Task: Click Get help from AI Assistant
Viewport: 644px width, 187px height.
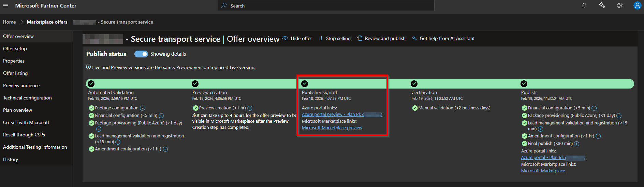Action: pyautogui.click(x=443, y=38)
